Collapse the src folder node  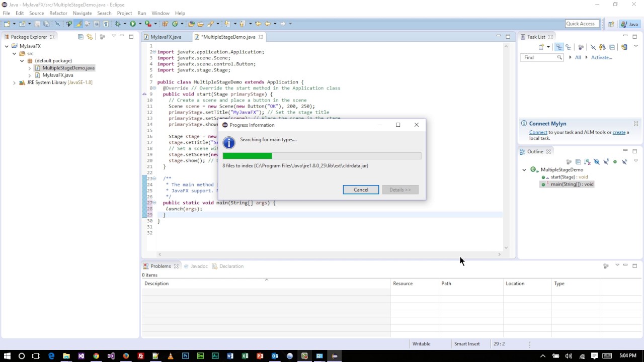pyautogui.click(x=14, y=53)
